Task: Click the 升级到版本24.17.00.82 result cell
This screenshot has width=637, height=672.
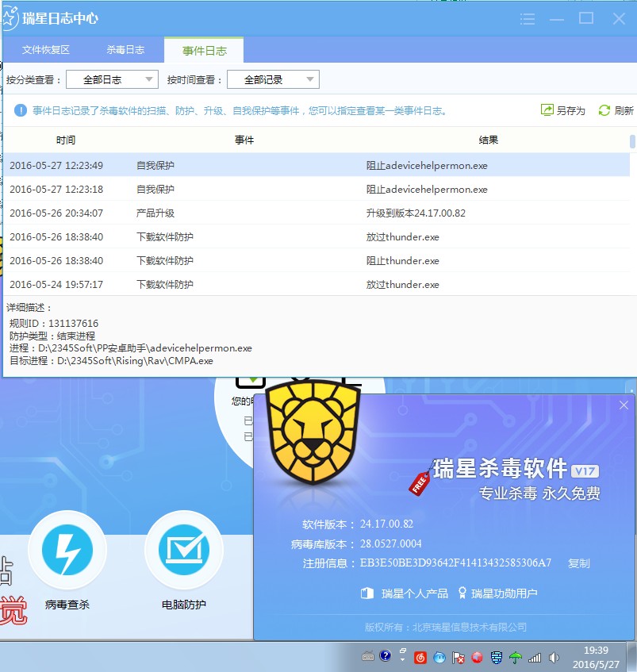Action: point(416,213)
